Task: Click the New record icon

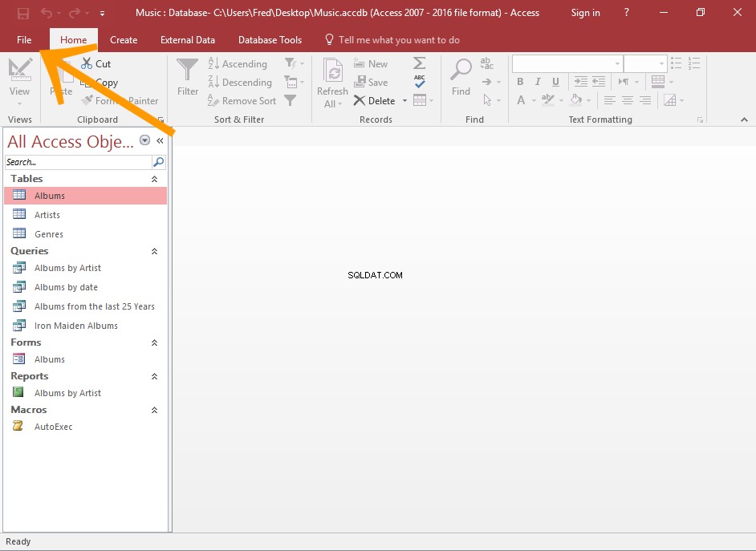Action: (360, 63)
